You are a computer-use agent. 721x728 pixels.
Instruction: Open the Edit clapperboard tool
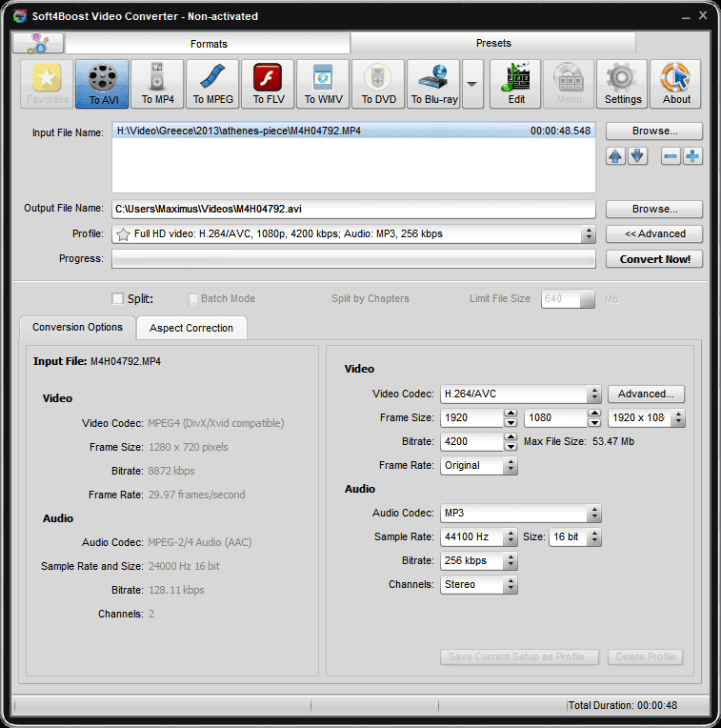tap(515, 84)
